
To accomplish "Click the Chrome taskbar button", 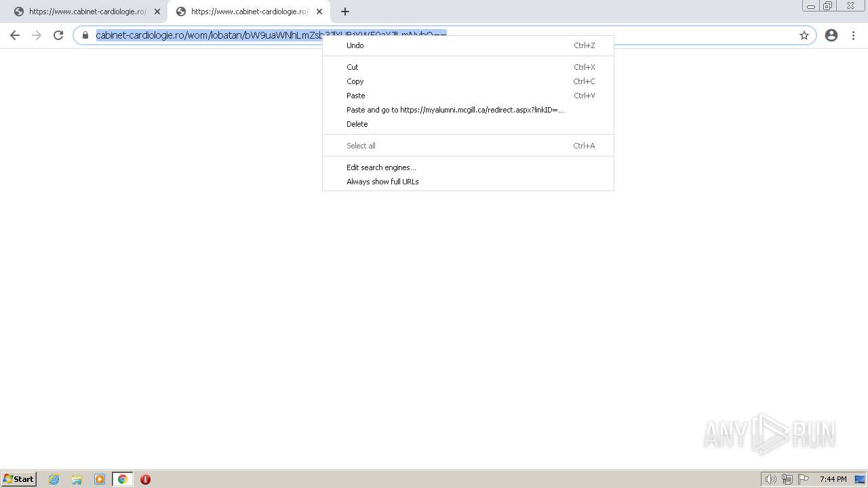I will click(123, 479).
